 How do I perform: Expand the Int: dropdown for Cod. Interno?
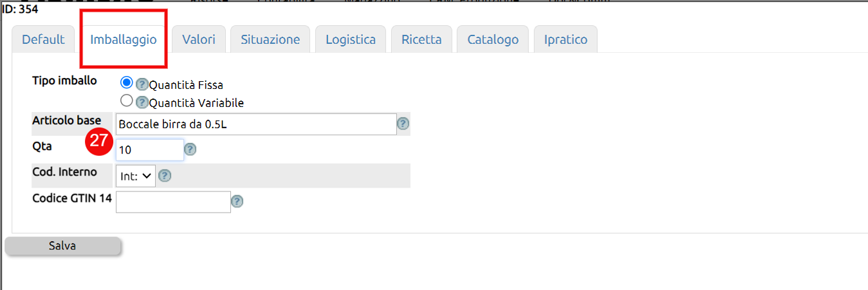[x=136, y=175]
